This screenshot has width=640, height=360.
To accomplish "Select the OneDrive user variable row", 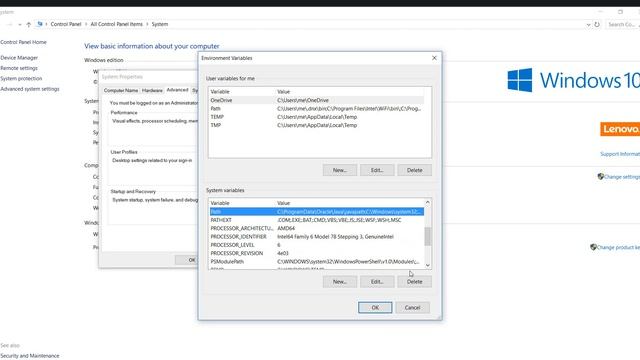I will point(317,100).
